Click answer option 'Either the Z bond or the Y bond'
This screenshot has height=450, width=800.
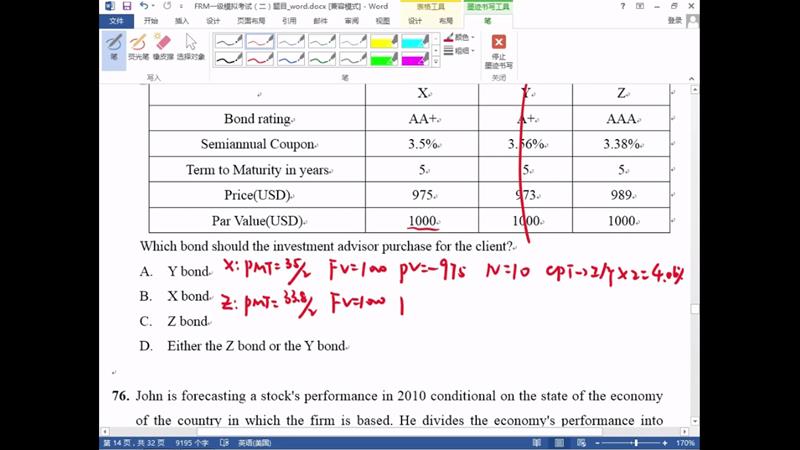tap(257, 346)
